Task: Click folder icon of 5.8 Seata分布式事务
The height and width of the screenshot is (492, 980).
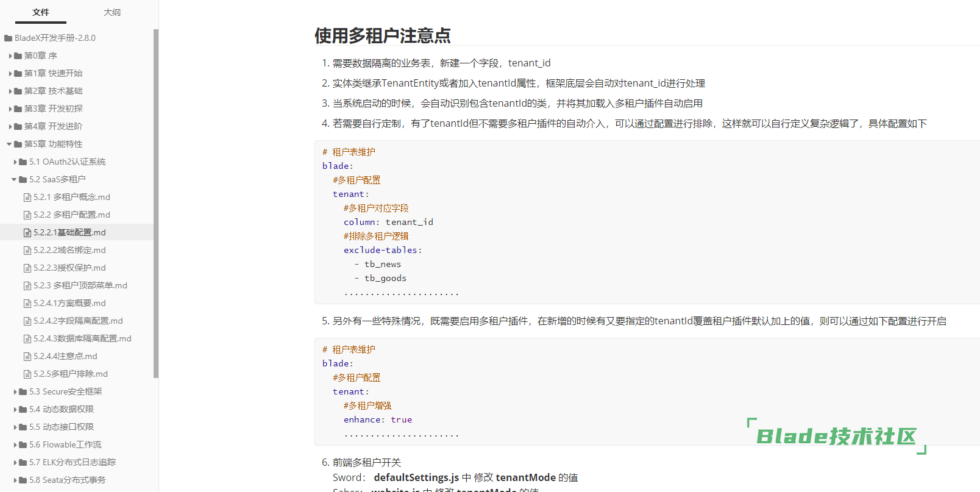Action: point(23,480)
